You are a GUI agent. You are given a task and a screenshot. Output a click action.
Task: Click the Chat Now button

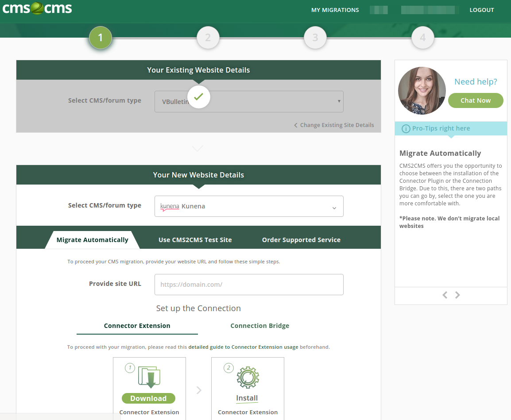(x=476, y=100)
